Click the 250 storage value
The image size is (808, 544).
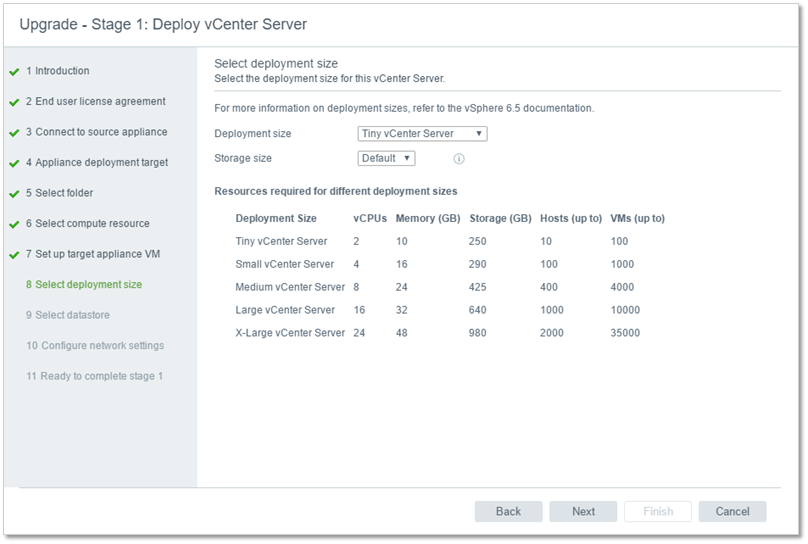tap(477, 241)
